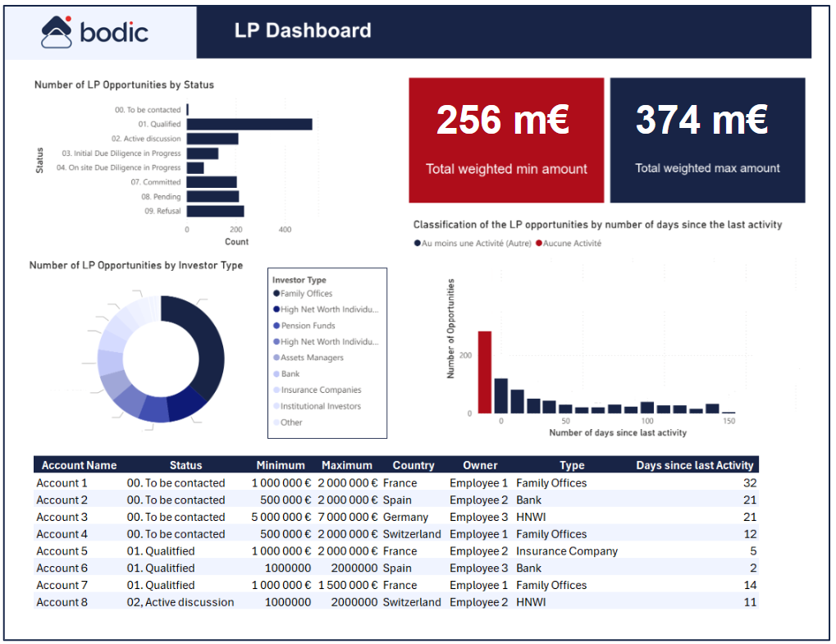This screenshot has width=836, height=644.
Task: Select the Account 5 table row
Action: 395,550
